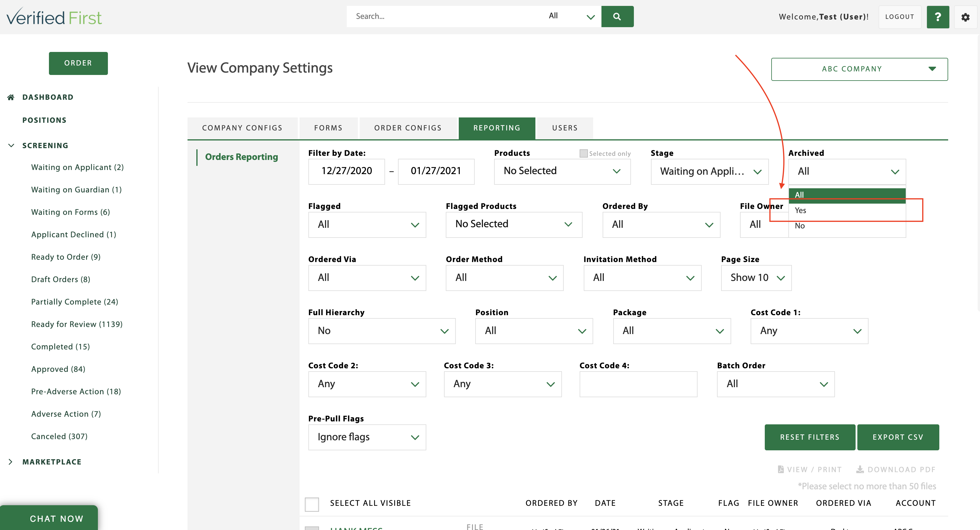The image size is (980, 530).
Task: Open the Products No Selected dropdown
Action: 562,171
